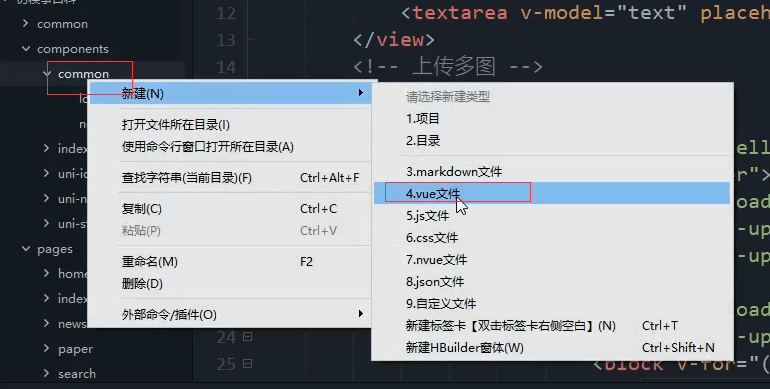Screen dimensions: 770x389
Task: Select 3.markdown文件 as new file type
Action: point(454,172)
